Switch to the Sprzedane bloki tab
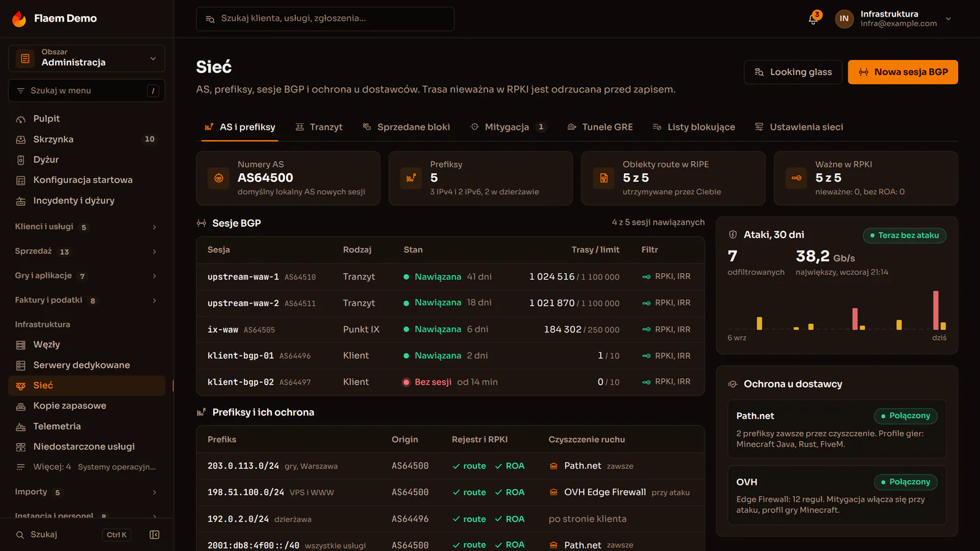Image resolution: width=980 pixels, height=551 pixels. coord(406,127)
